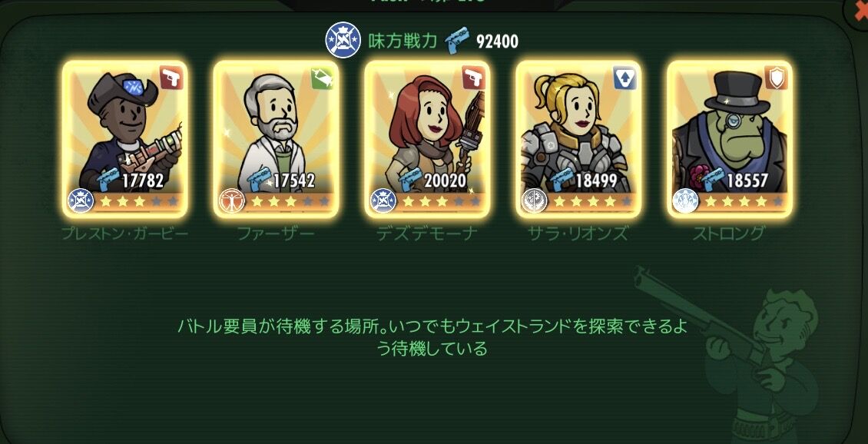Click the 18557 power value on Strong's card

point(747,181)
